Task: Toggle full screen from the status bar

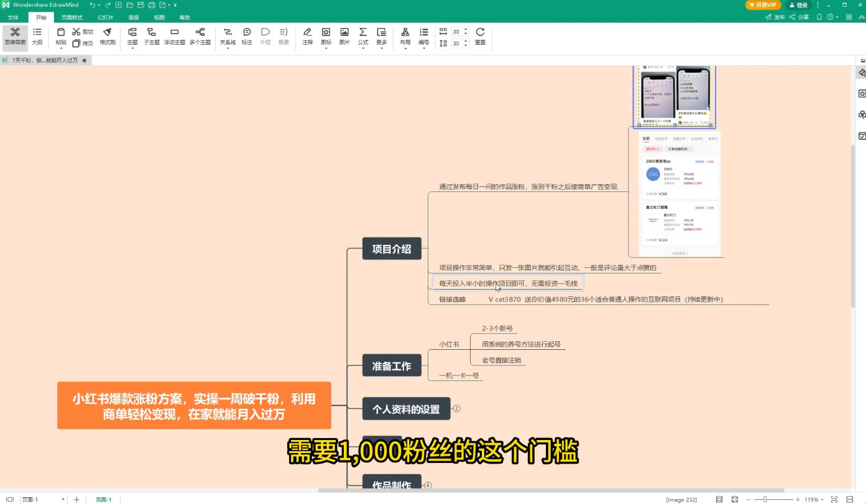Action: coord(735,499)
